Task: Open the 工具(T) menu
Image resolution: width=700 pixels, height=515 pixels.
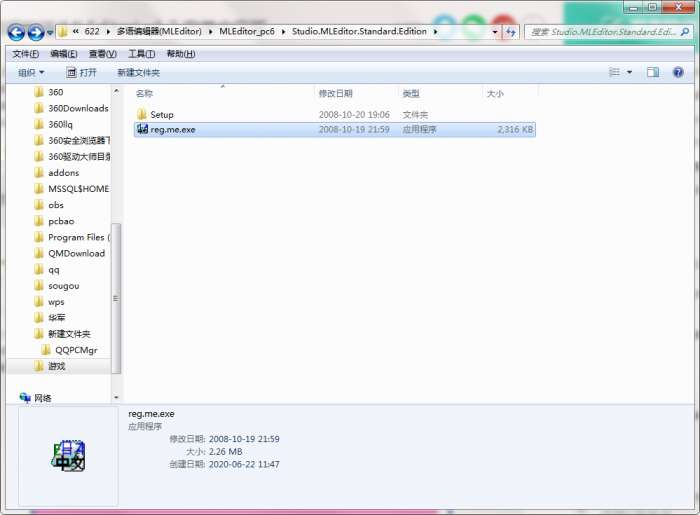Action: tap(142, 54)
